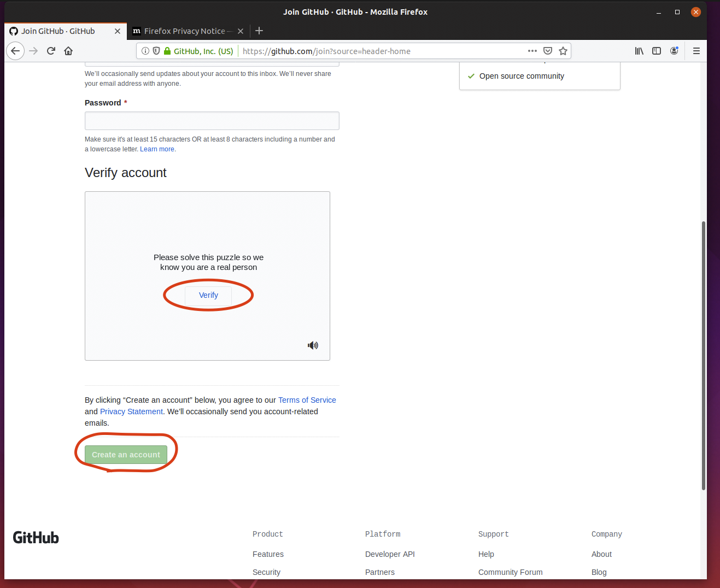Maximize the Firefox window
The height and width of the screenshot is (588, 720).
[677, 12]
